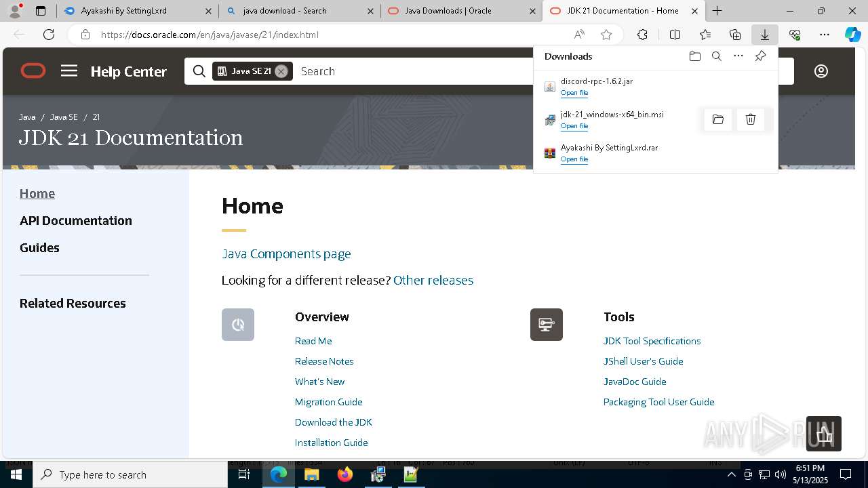
Task: Click the taskbar search box
Action: tap(130, 474)
